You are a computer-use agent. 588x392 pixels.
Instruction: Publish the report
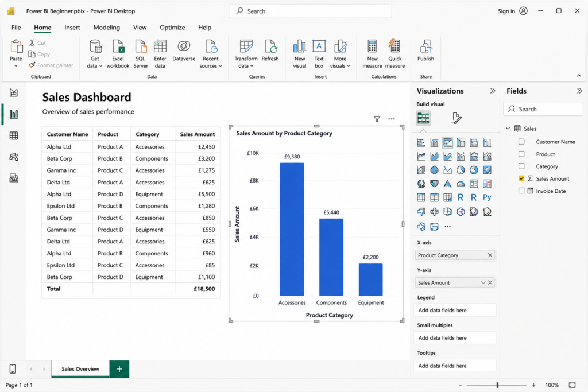425,51
